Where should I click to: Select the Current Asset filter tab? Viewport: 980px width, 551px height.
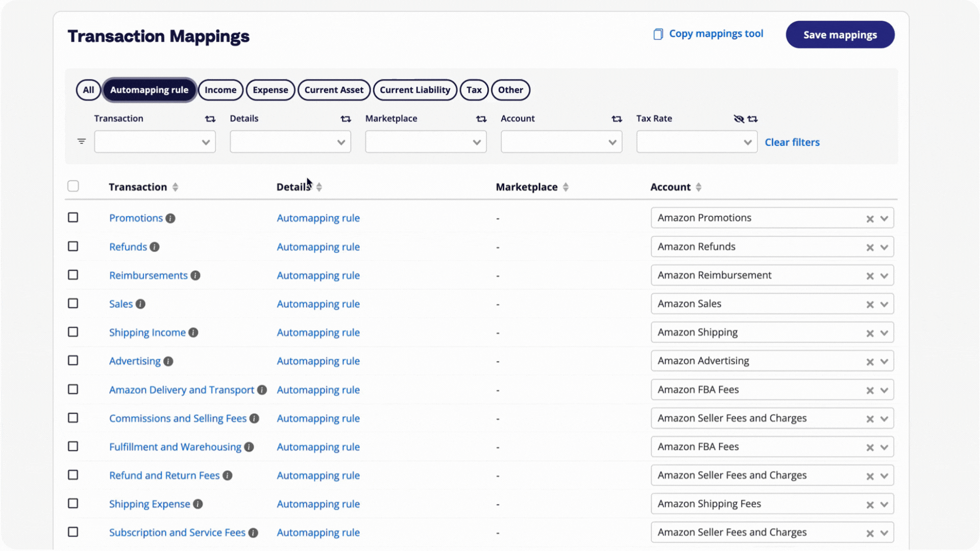[x=334, y=90]
